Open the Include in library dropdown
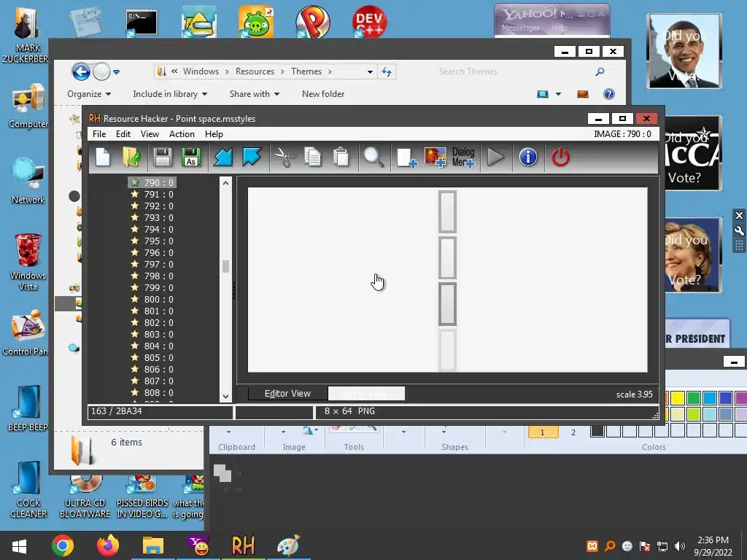Viewport: 747px width, 560px height. pyautogui.click(x=169, y=94)
